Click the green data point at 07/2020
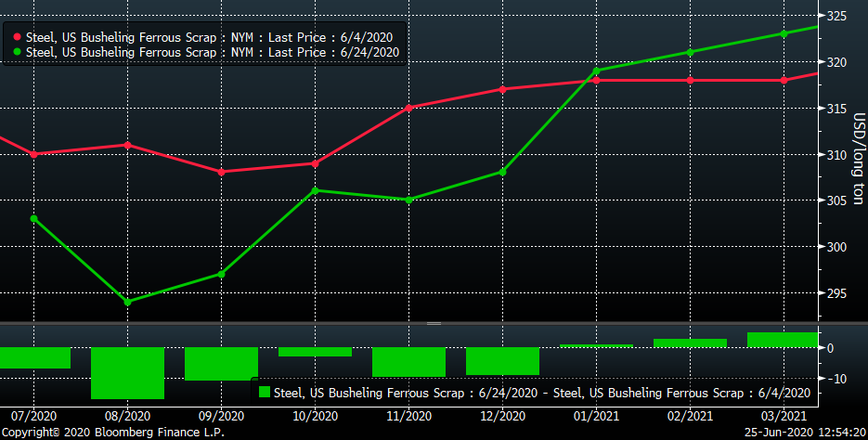 [34, 218]
